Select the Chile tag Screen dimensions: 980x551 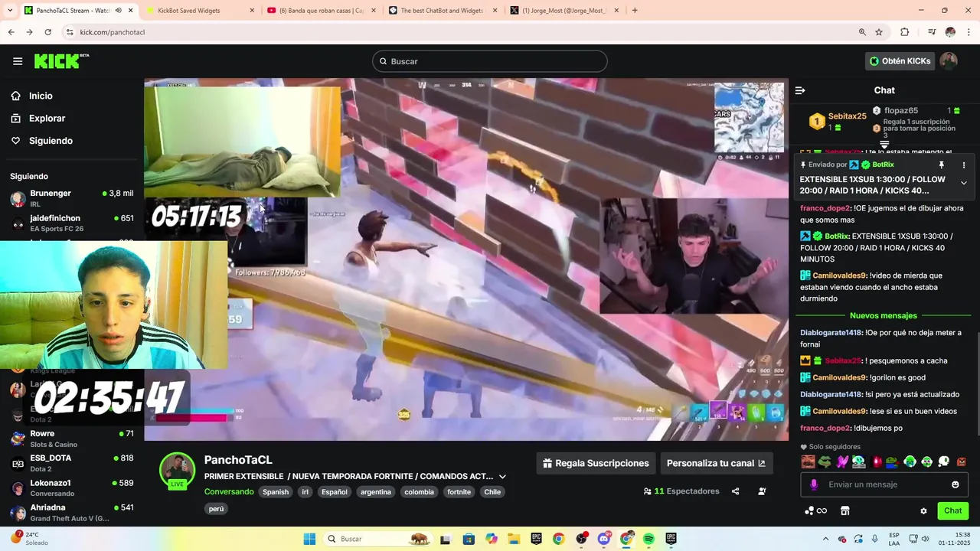pyautogui.click(x=492, y=492)
